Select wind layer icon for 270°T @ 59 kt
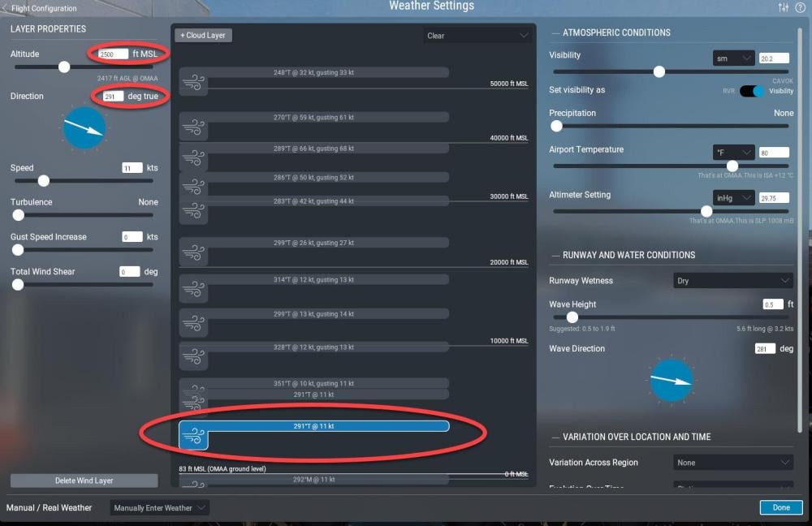This screenshot has height=526, width=812. (x=194, y=127)
